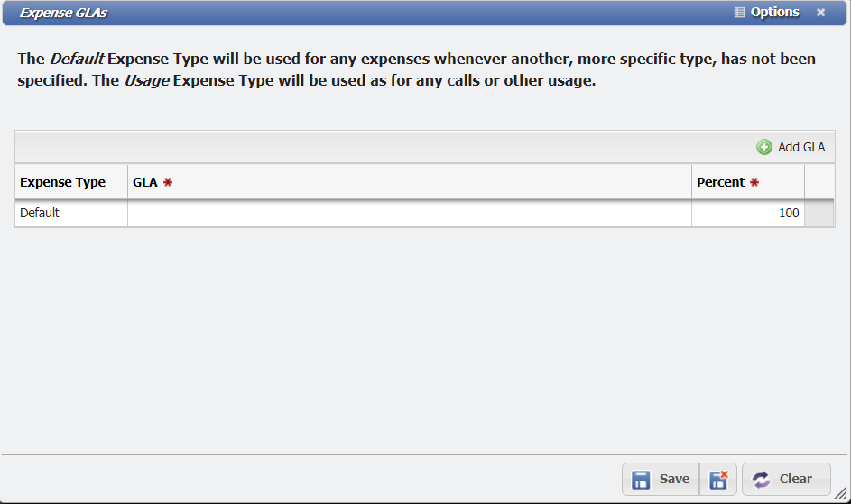
Task: Click the grey action cell in Default row
Action: [x=819, y=214]
